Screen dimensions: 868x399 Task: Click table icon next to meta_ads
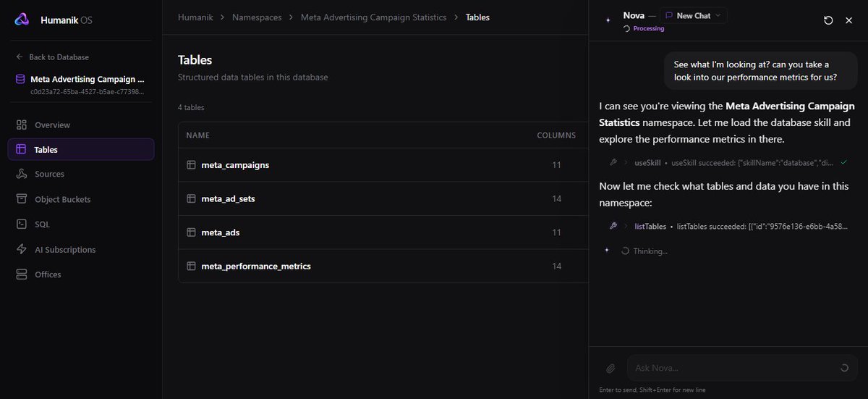pos(192,232)
